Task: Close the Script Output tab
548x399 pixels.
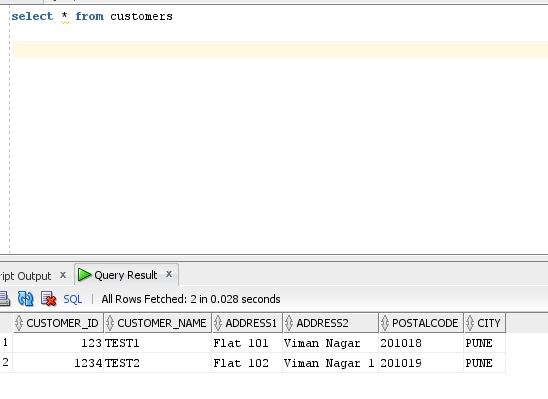Action: 63,275
